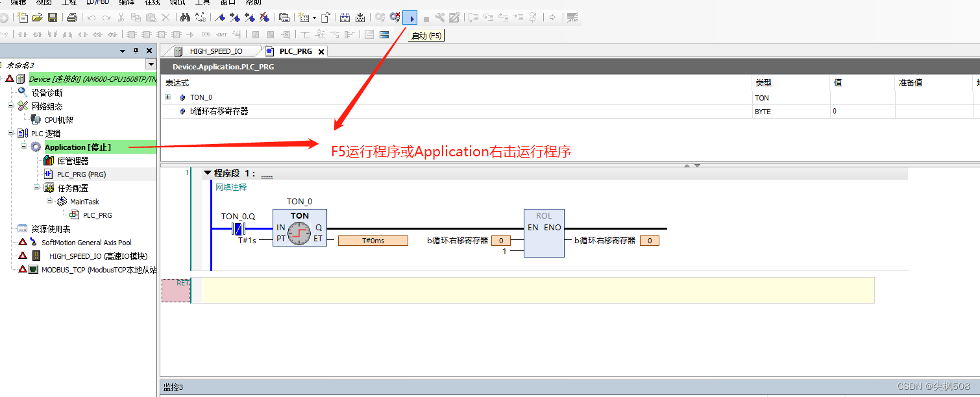Screen dimensions: 980x397
Task: Click the T#1s preset time value
Action: (247, 241)
